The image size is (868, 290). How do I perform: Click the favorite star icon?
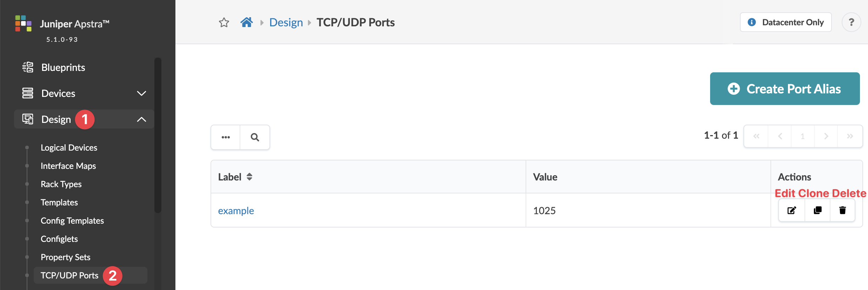click(224, 22)
